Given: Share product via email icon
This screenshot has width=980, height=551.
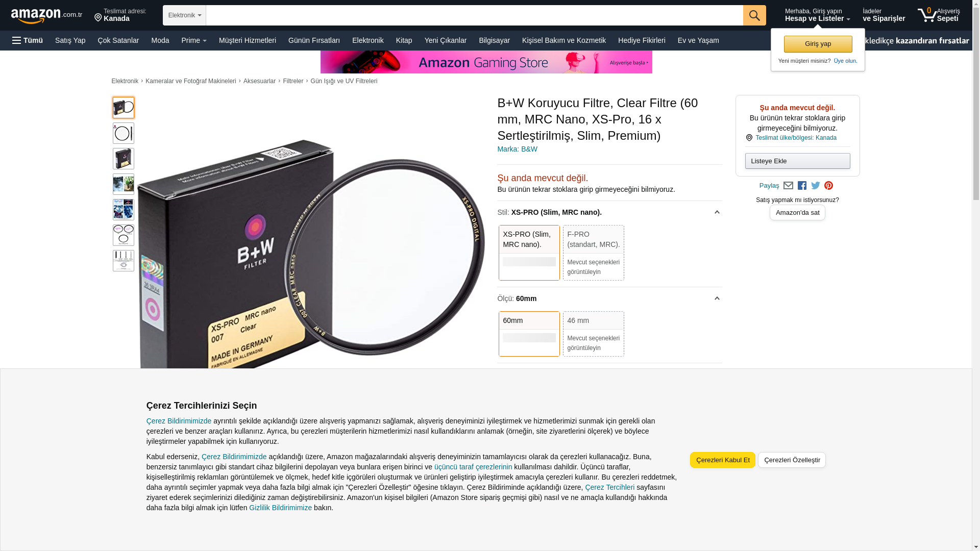Looking at the screenshot, I should (x=788, y=186).
